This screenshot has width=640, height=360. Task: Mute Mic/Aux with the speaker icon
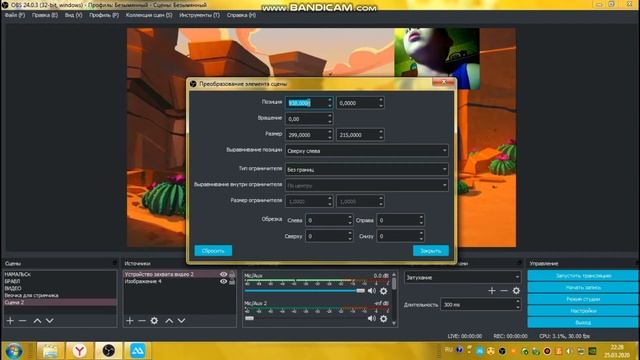(x=371, y=291)
